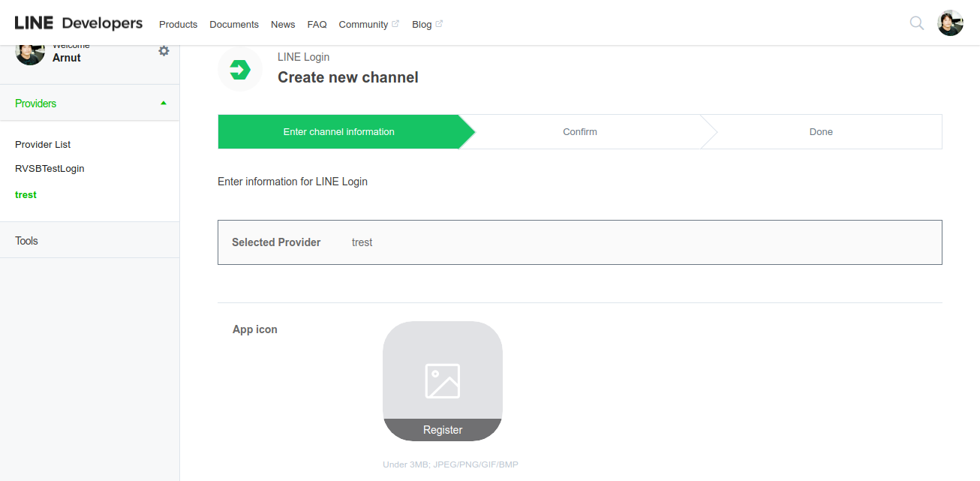Click the LINE Login subtitle above heading

[x=303, y=57]
